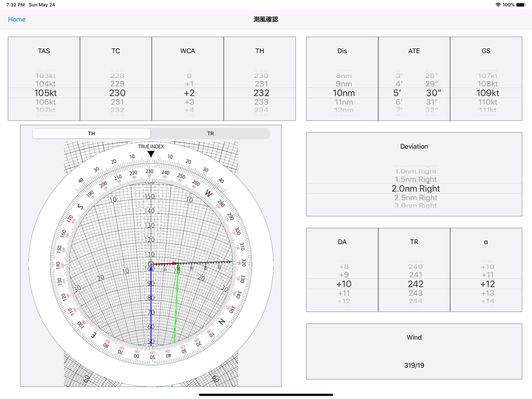Tap the Deviation panel heading
This screenshot has height=399, width=532.
[x=414, y=147]
